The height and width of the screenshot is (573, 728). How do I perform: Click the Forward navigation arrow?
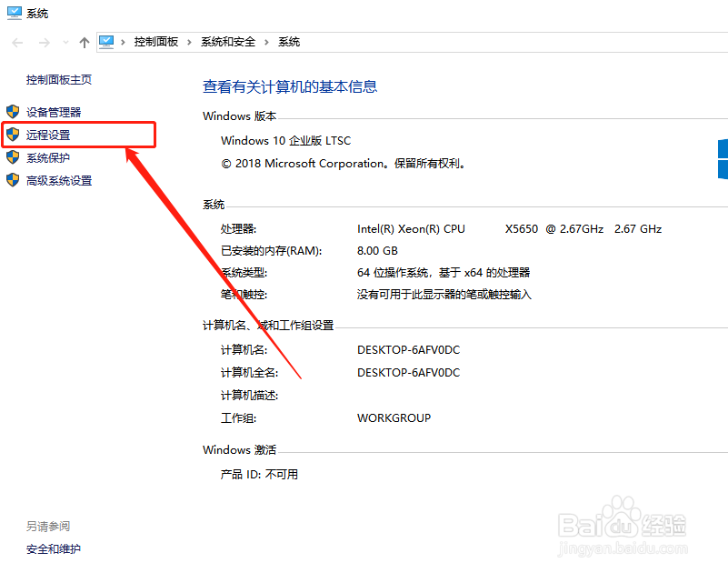coord(45,43)
